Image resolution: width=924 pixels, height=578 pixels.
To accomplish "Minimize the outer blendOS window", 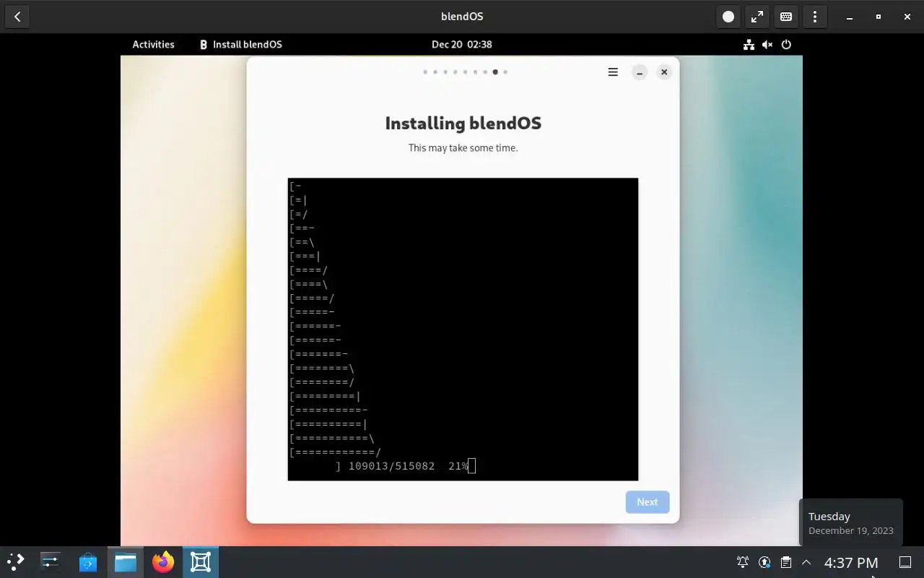I will 850,17.
